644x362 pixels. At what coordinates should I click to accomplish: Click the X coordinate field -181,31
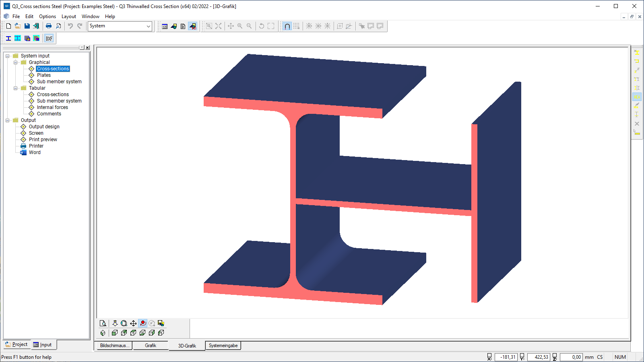506,357
